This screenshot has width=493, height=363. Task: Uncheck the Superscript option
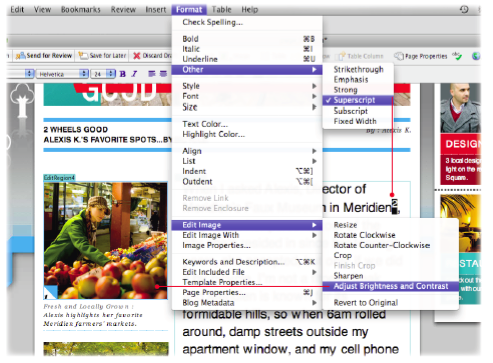tap(358, 100)
